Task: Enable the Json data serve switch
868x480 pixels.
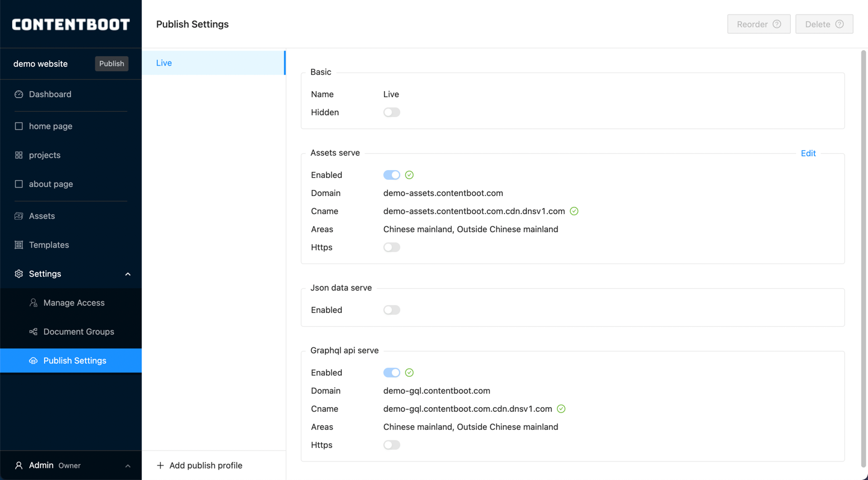Action: pos(392,310)
